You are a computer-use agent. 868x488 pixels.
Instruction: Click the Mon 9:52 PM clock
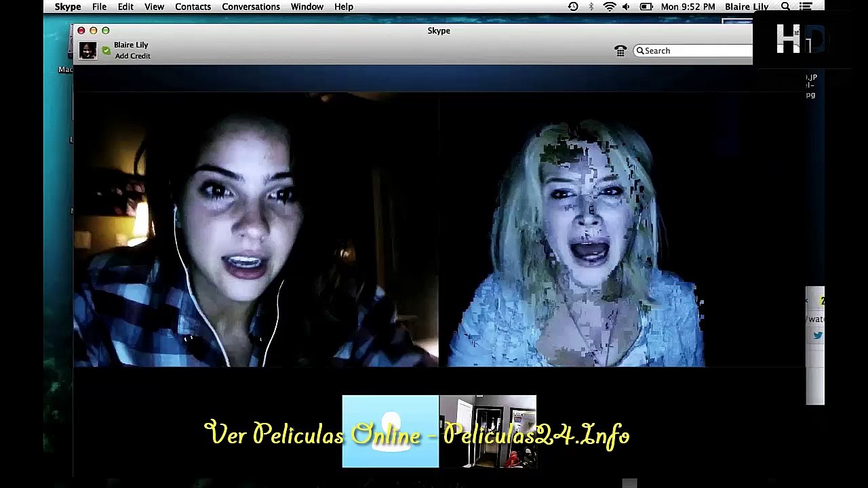(688, 7)
